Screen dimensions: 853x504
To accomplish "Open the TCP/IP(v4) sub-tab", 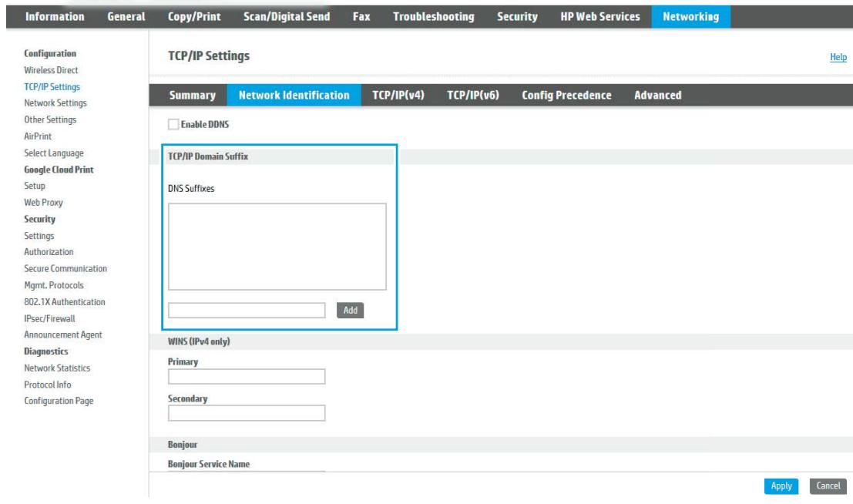I will 398,96.
